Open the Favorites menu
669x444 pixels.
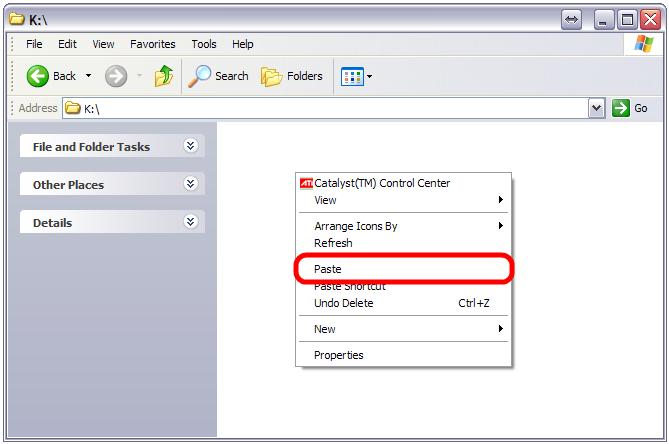[x=152, y=44]
